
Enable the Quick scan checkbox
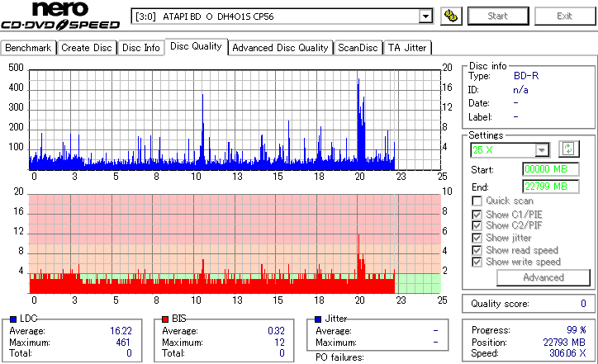click(477, 201)
